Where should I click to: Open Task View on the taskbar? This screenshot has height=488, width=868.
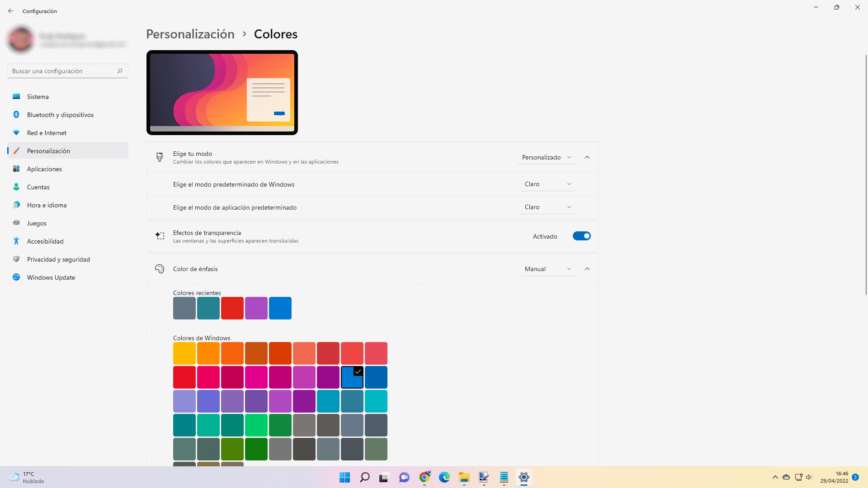pyautogui.click(x=384, y=478)
